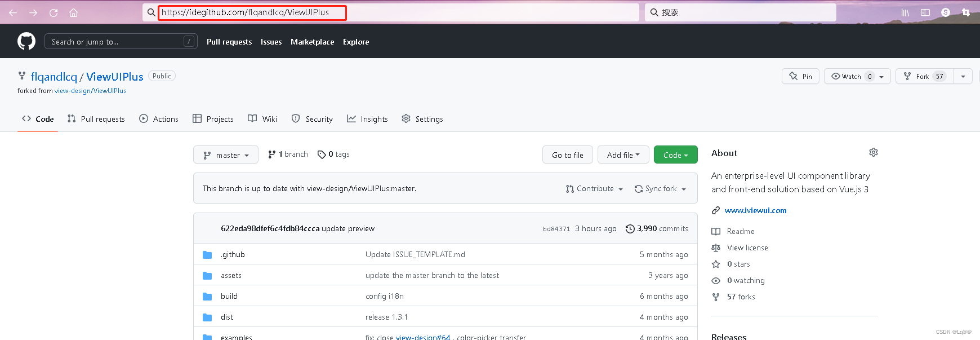980x340 pixels.
Task: Switch to Actions tab
Action: [159, 119]
